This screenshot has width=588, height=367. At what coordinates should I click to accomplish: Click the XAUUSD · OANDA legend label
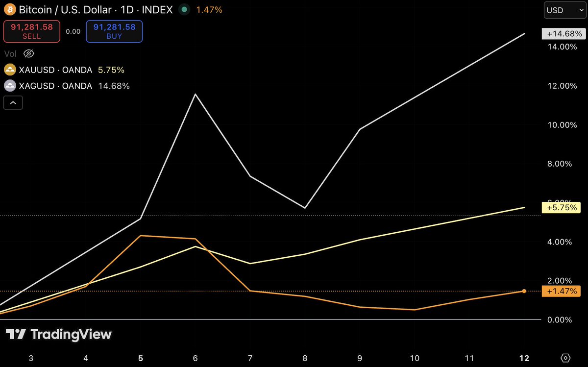[55, 70]
